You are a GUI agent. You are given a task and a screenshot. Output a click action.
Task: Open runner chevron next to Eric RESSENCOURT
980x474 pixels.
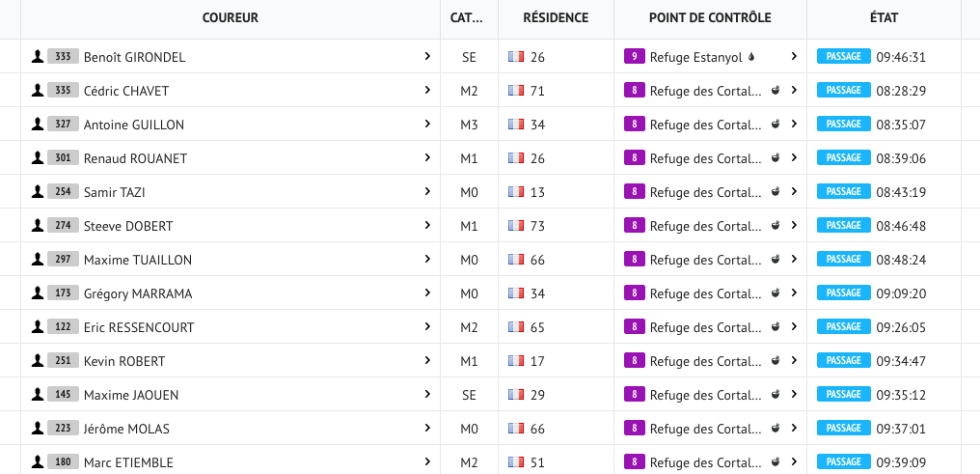(x=427, y=327)
